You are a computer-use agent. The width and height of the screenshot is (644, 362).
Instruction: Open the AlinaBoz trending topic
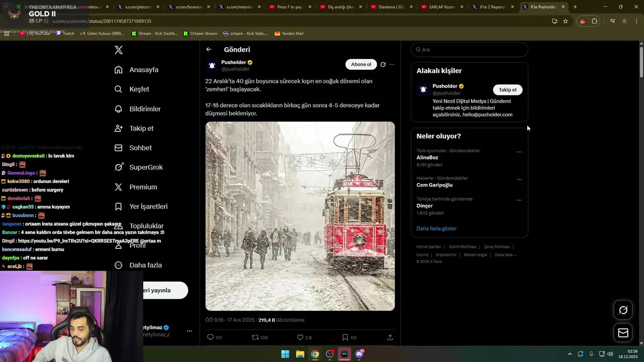click(427, 158)
